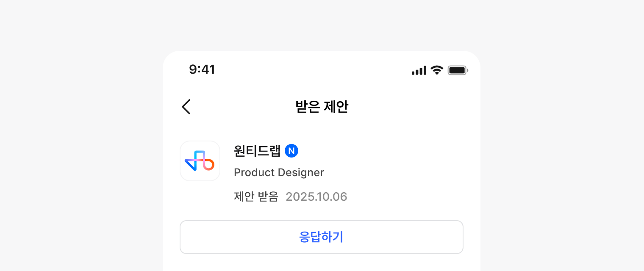
Task: Open the 원티드랩 company name
Action: [x=257, y=151]
